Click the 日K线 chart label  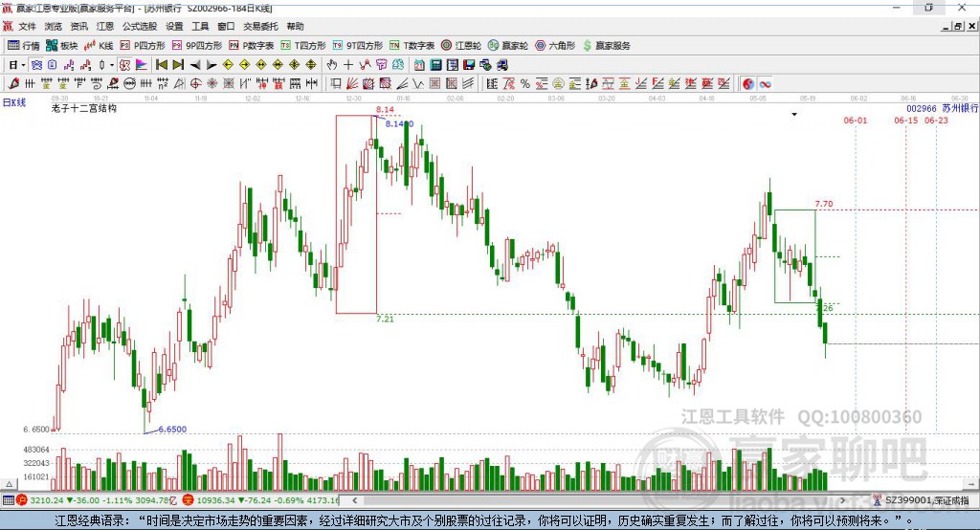tap(14, 102)
